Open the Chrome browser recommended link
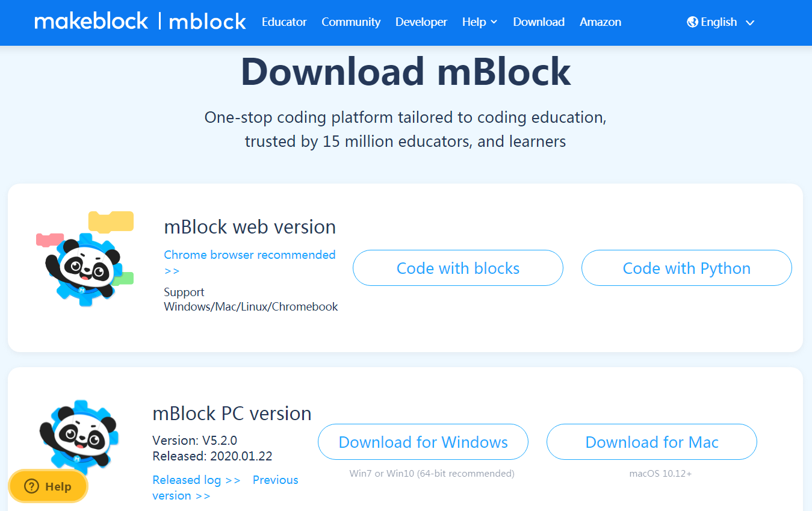The image size is (812, 511). (x=250, y=255)
